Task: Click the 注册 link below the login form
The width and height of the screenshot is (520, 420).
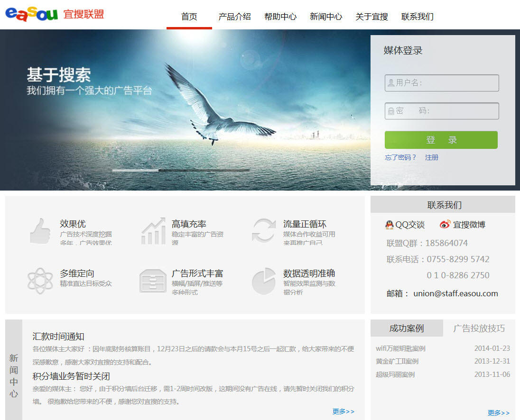Action: (x=431, y=157)
